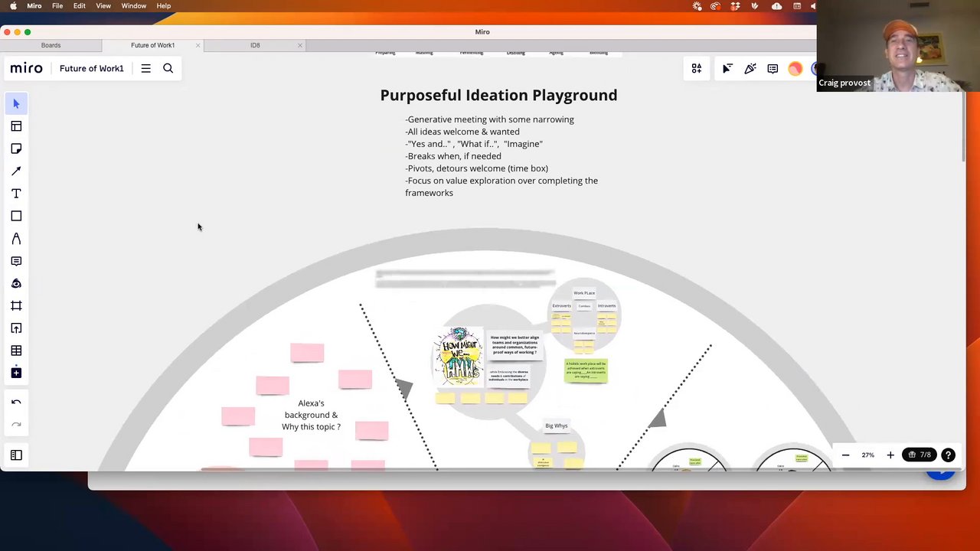
Task: Zoom in with the plus button
Action: pos(890,455)
